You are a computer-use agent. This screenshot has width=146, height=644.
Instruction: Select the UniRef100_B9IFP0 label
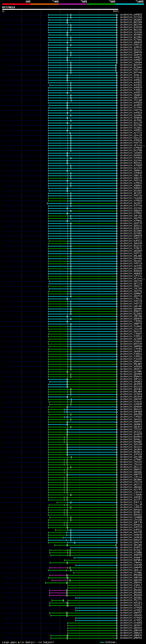click(131, 65)
